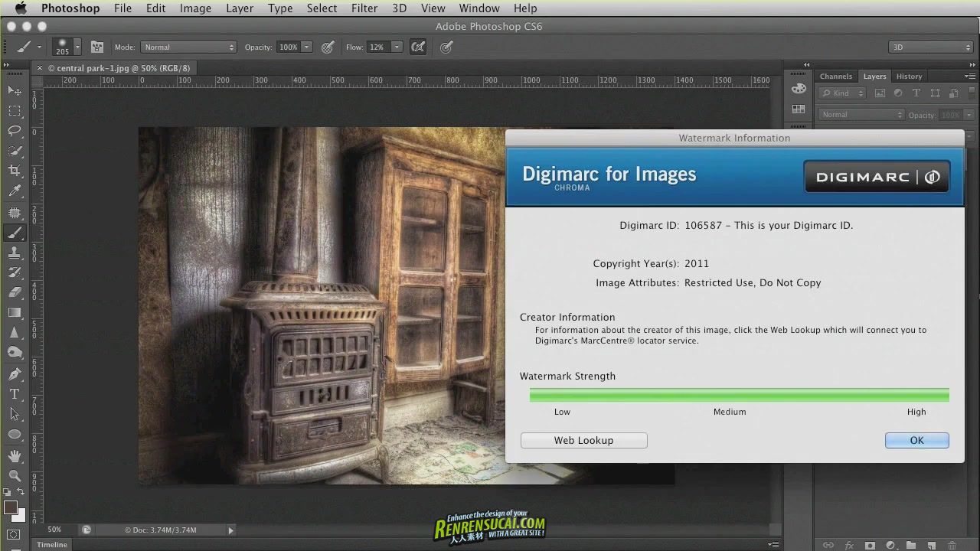Select the Quick Selection tool
This screenshot has height=551, width=980.
(15, 151)
